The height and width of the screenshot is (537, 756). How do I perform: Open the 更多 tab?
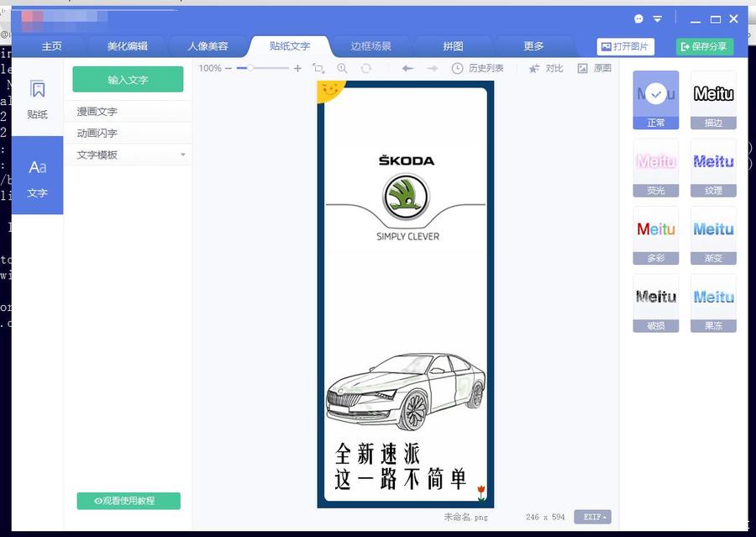click(533, 46)
